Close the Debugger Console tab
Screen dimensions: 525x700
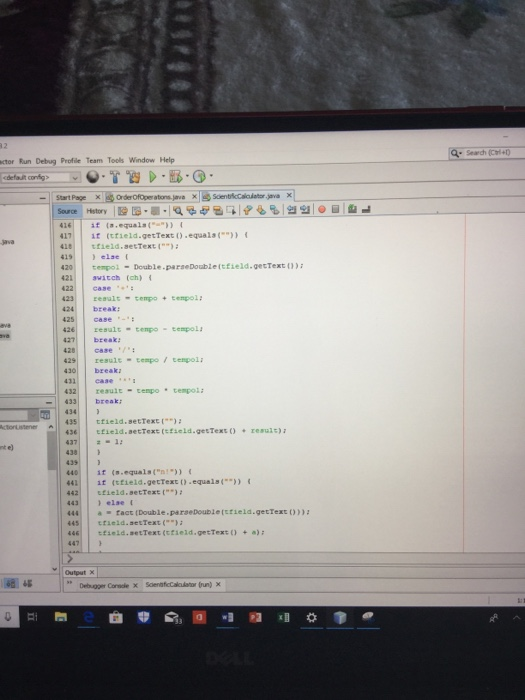135,585
